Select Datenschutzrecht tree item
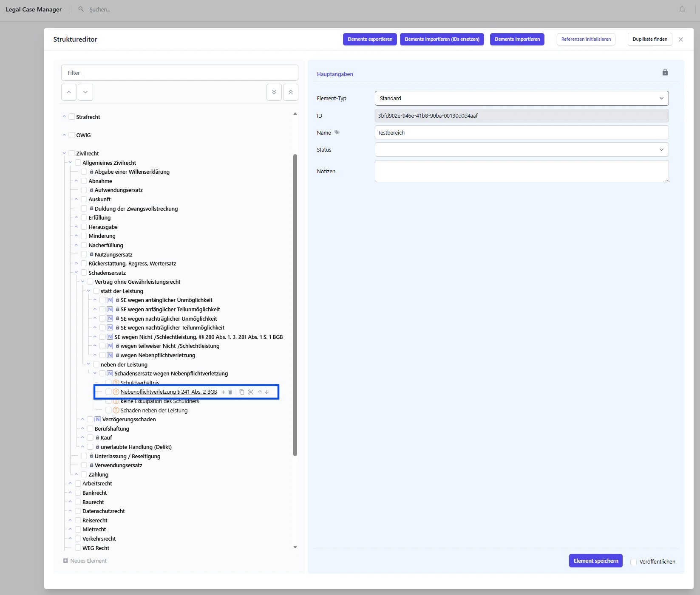Viewport: 700px width, 595px height. (x=104, y=511)
